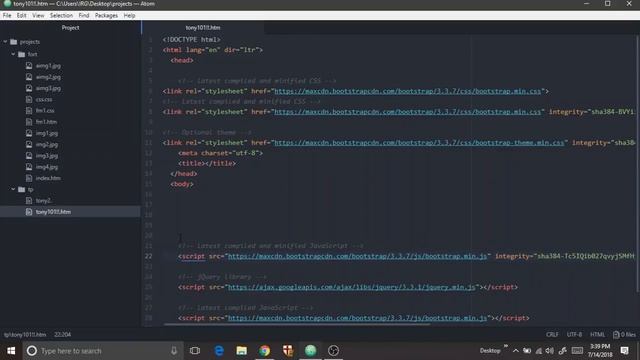Click the Cortana microphone icon
640x360 pixels.
click(x=174, y=351)
